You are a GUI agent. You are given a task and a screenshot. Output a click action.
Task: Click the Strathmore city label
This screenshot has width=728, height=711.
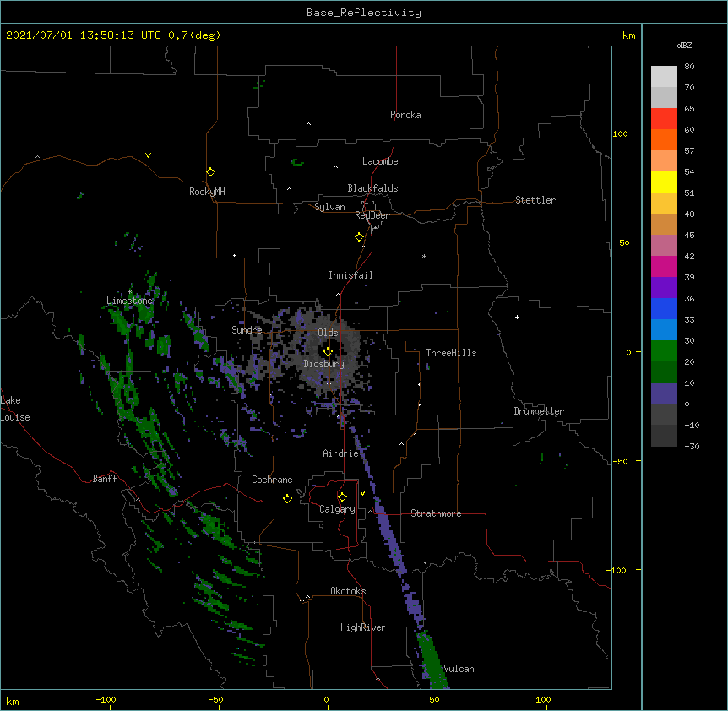(x=436, y=513)
